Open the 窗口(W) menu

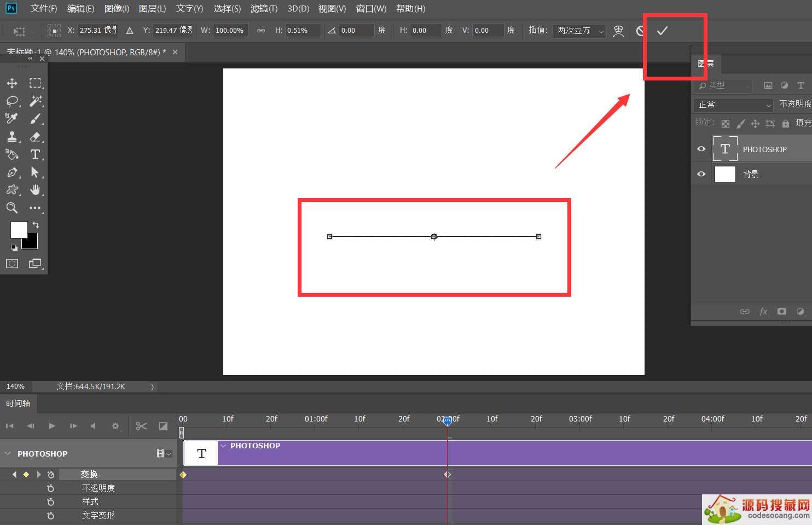coord(371,9)
